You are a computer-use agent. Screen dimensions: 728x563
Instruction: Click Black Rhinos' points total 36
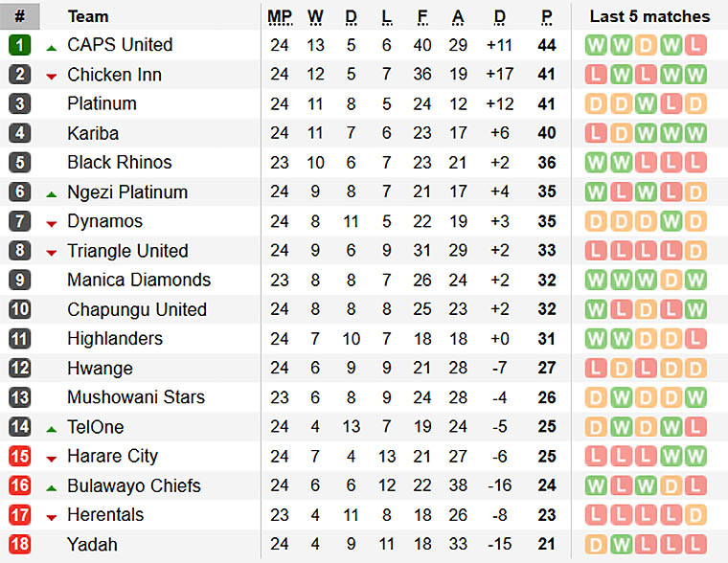[546, 163]
